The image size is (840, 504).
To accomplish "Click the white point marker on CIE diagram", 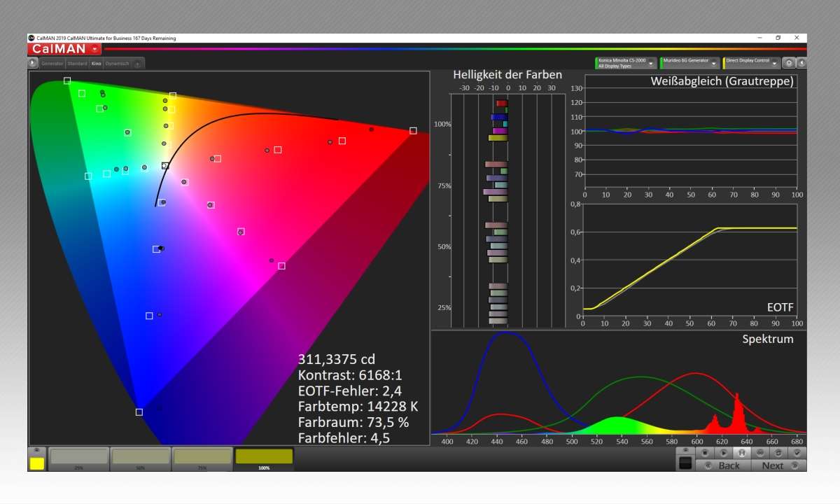I will click(165, 166).
